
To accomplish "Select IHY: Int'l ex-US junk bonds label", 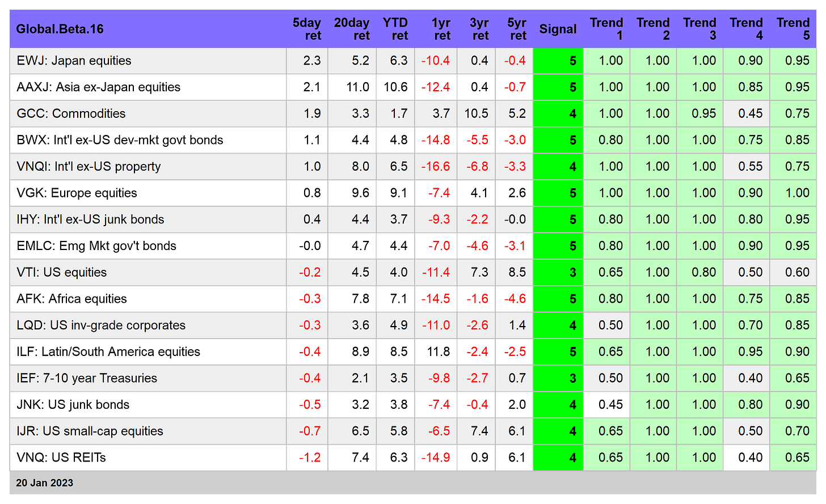I will pyautogui.click(x=90, y=219).
